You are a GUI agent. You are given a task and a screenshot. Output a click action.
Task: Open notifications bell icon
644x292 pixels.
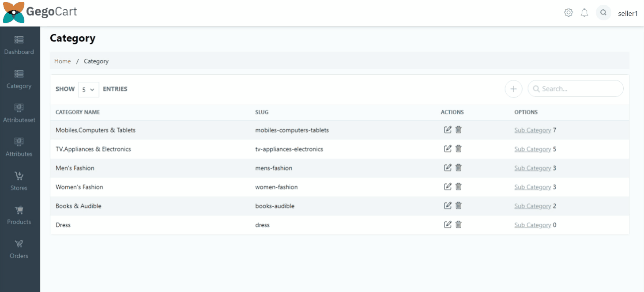tap(584, 13)
